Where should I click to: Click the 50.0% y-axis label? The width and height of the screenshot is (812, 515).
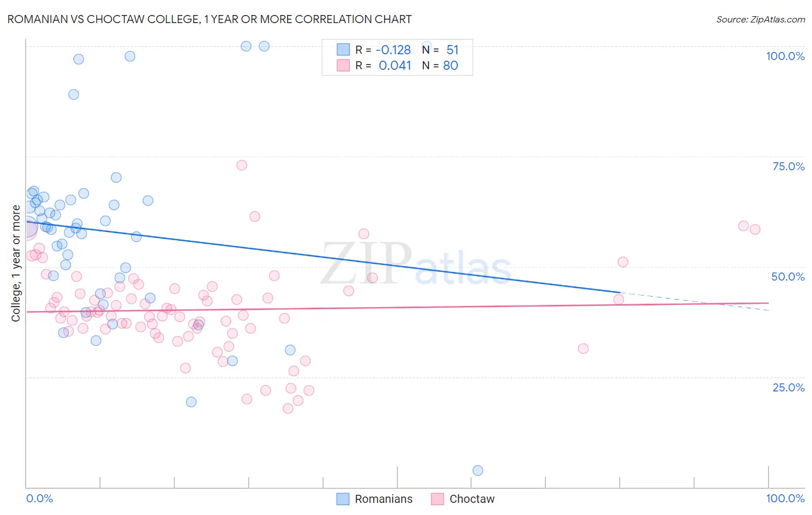click(x=788, y=277)
